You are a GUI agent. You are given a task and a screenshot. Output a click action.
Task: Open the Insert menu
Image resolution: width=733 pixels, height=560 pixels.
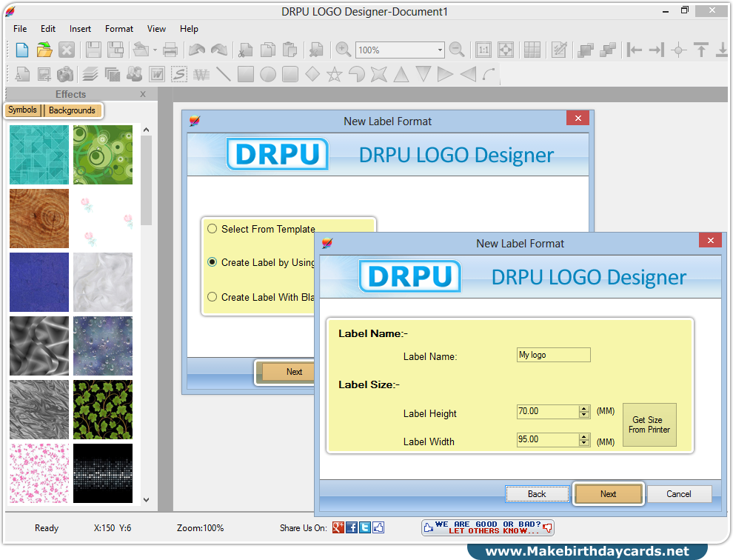pyautogui.click(x=81, y=29)
